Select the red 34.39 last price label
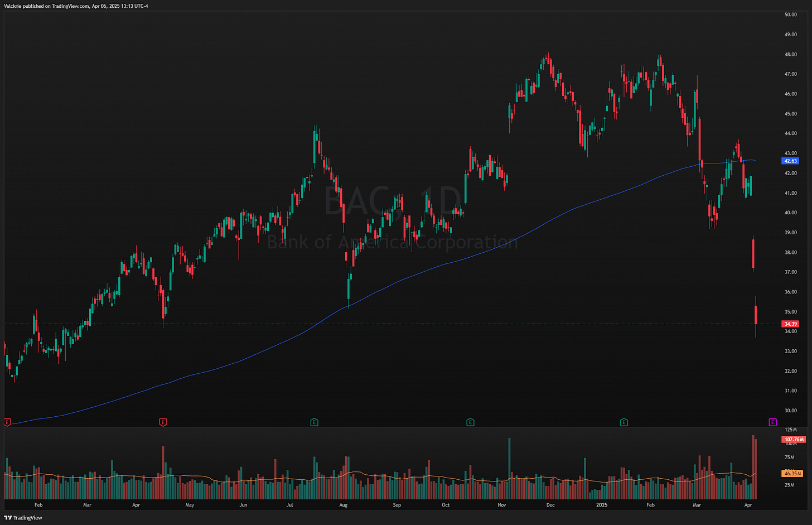 click(x=790, y=324)
